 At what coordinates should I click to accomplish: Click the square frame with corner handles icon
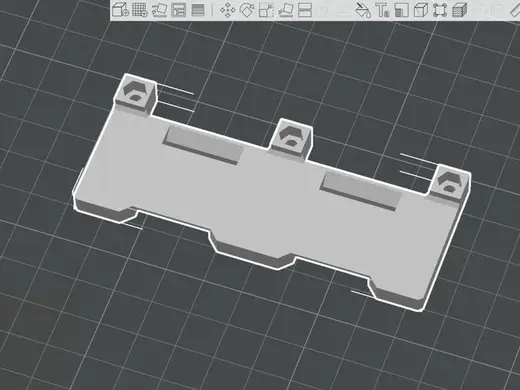pos(440,10)
